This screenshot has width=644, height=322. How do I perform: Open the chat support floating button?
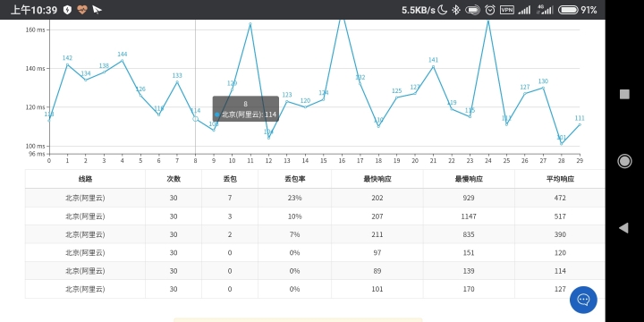(x=583, y=300)
